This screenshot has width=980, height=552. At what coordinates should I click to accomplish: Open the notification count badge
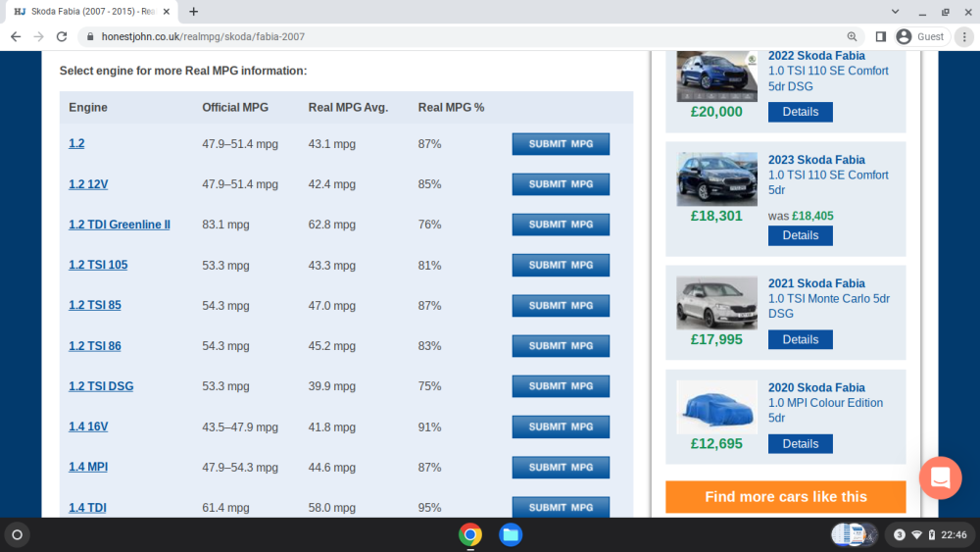click(x=900, y=535)
